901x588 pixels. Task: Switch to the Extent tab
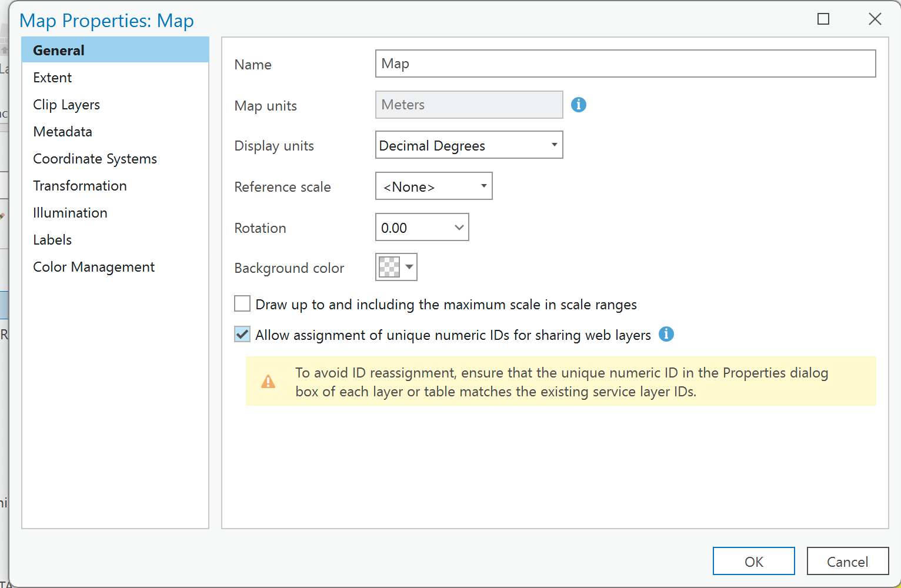[52, 78]
